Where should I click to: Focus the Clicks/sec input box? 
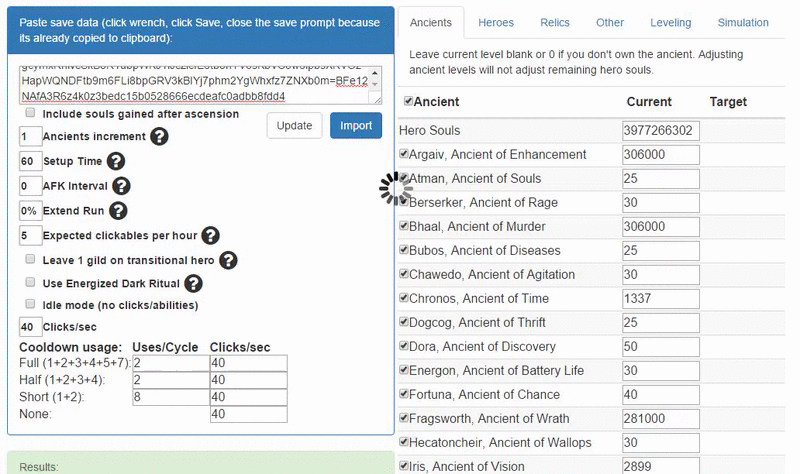(x=30, y=327)
